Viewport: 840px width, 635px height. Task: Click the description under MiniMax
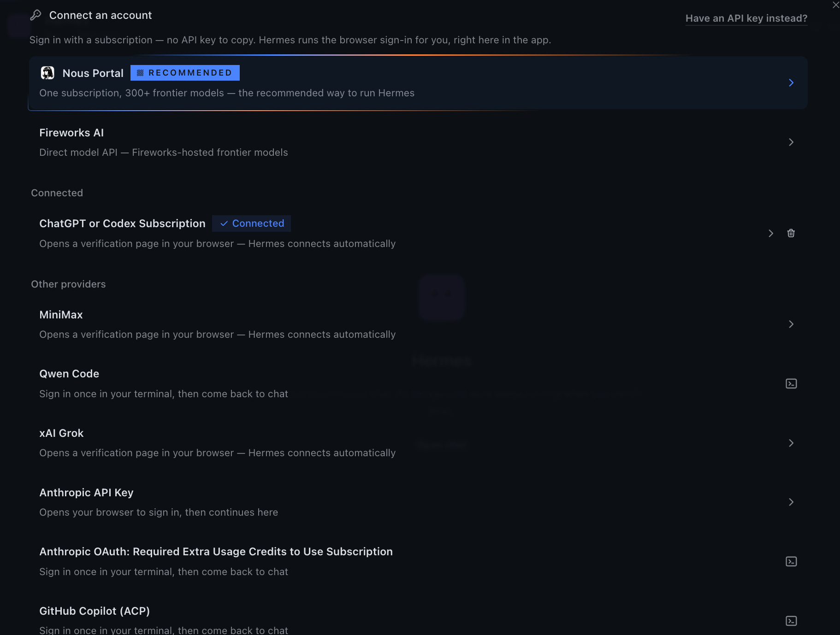coord(218,335)
